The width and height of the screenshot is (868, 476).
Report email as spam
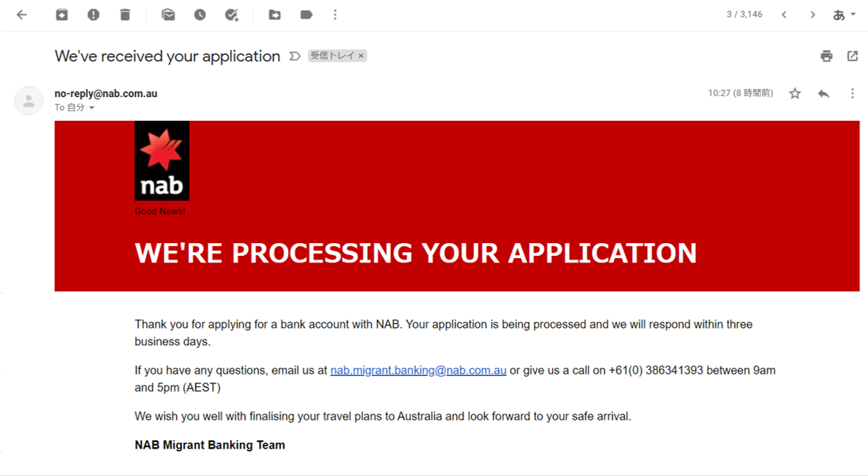(93, 15)
